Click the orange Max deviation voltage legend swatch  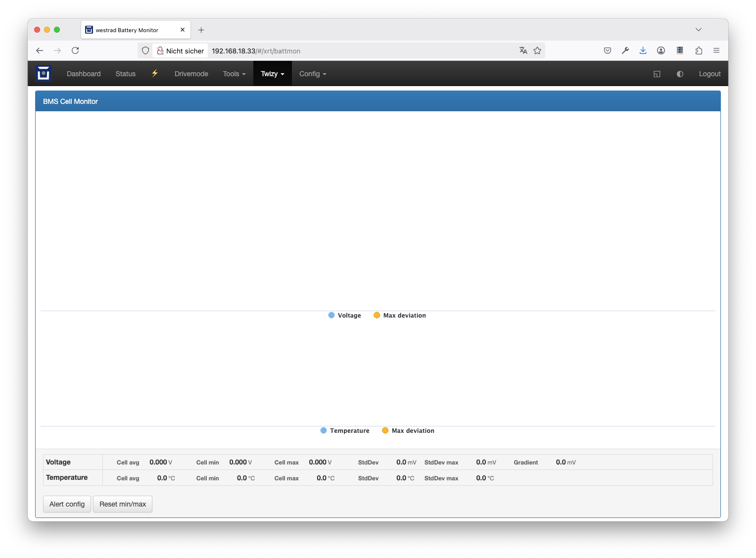tap(377, 316)
